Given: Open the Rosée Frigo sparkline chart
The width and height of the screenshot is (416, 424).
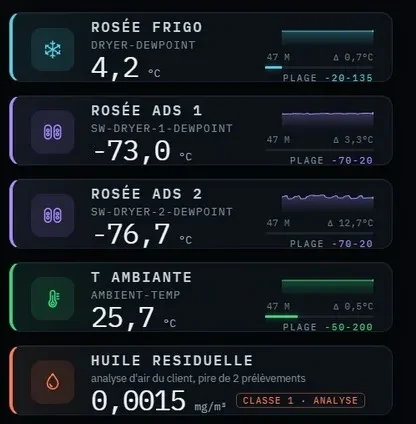Looking at the screenshot, I should click(328, 38).
